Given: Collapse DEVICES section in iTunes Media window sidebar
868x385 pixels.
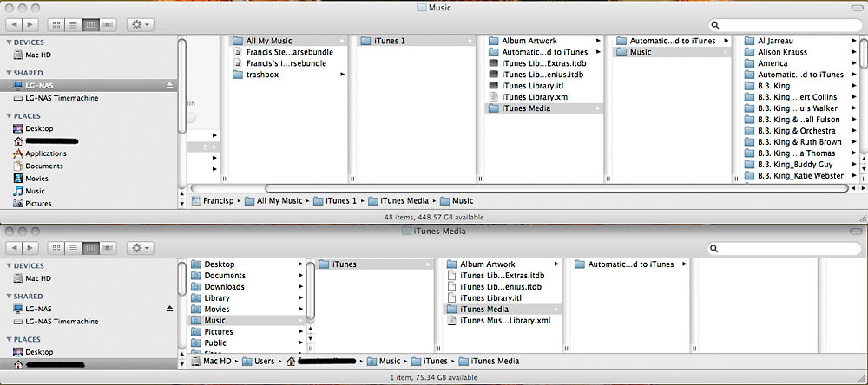Looking at the screenshot, I should coord(9,266).
